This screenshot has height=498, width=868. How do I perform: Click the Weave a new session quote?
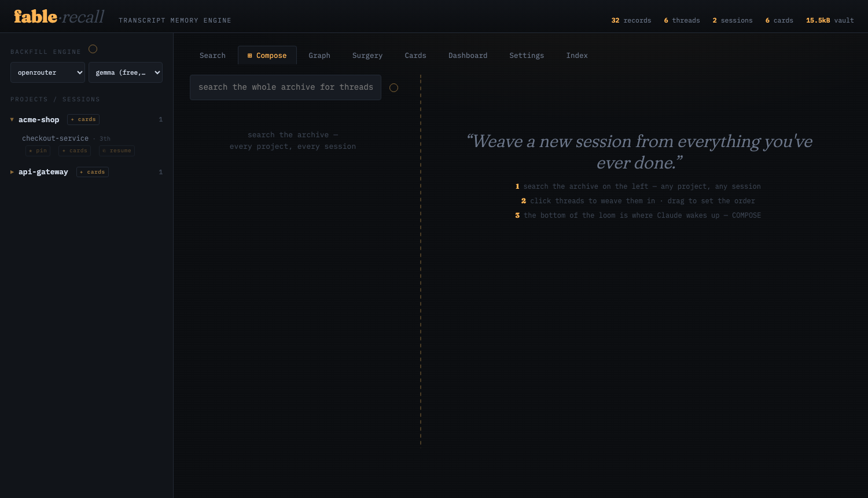click(639, 152)
